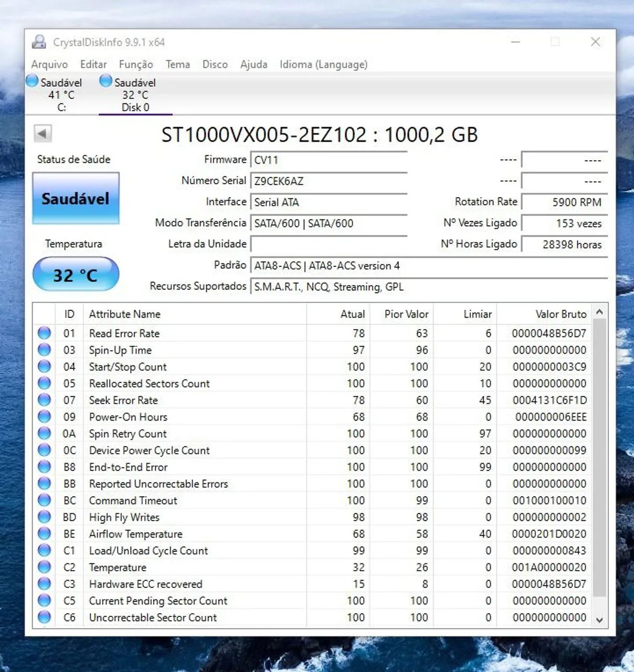Minimize the CrystalDiskInfo window

(x=515, y=42)
